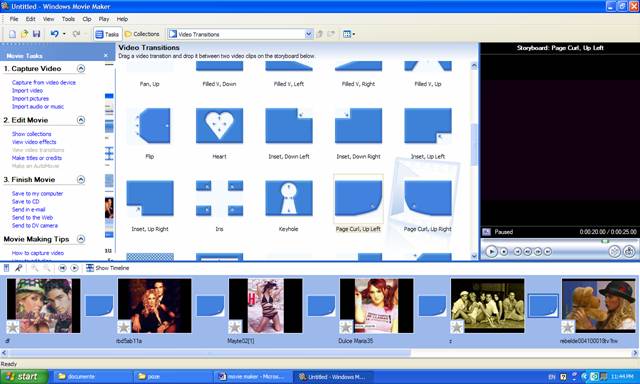Select the rbd5ab11a storyboard clip
Image resolution: width=640 pixels, height=384 pixels.
click(x=154, y=306)
